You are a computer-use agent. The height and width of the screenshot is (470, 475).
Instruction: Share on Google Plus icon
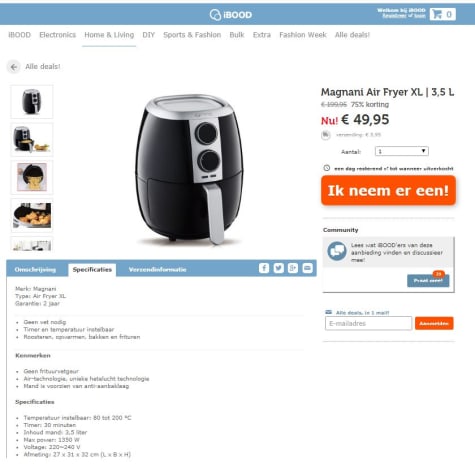293,268
